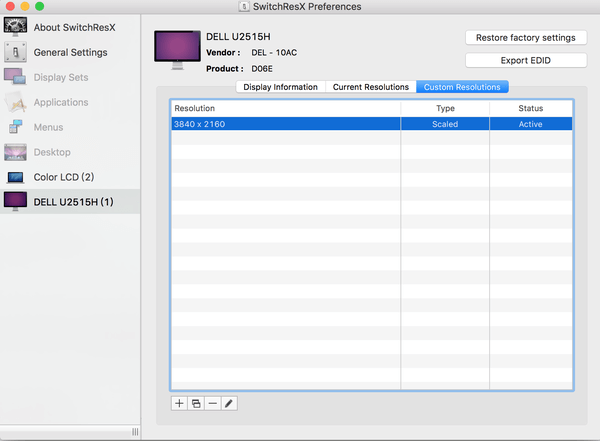The height and width of the screenshot is (441, 600).
Task: Select the DELL U2515H (1) label
Action: 73,202
